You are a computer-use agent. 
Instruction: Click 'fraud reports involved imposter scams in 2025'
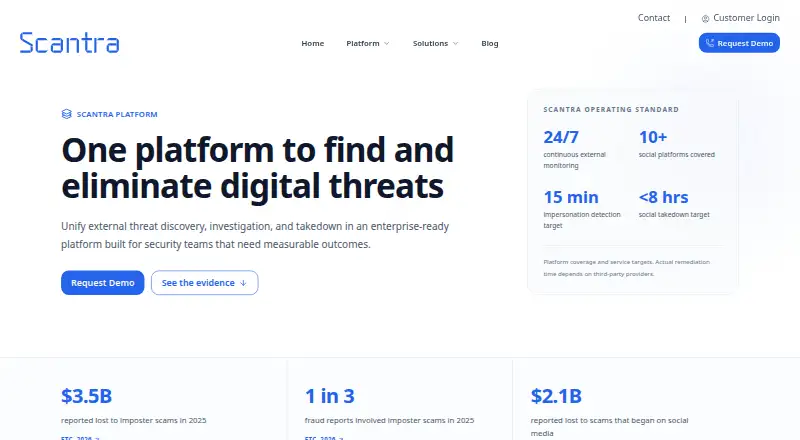click(389, 421)
